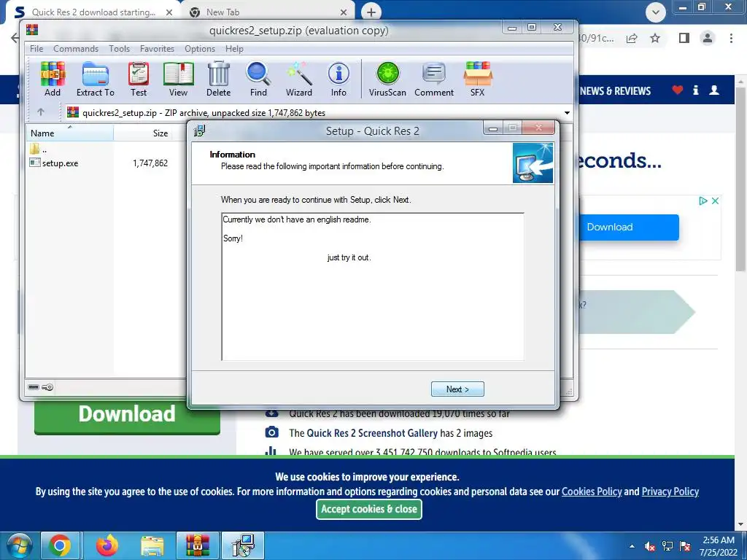Open the Options menu

[x=200, y=49]
